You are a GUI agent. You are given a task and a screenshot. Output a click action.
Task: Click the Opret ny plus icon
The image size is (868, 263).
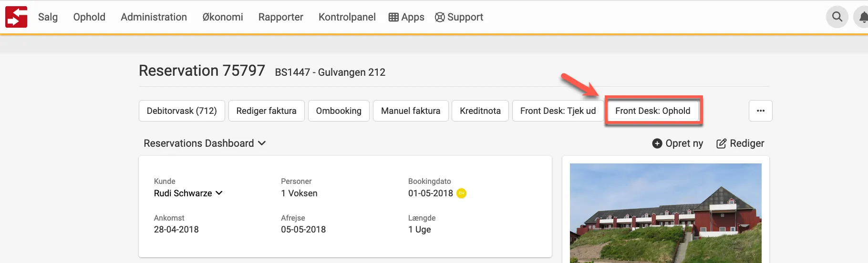coord(657,143)
